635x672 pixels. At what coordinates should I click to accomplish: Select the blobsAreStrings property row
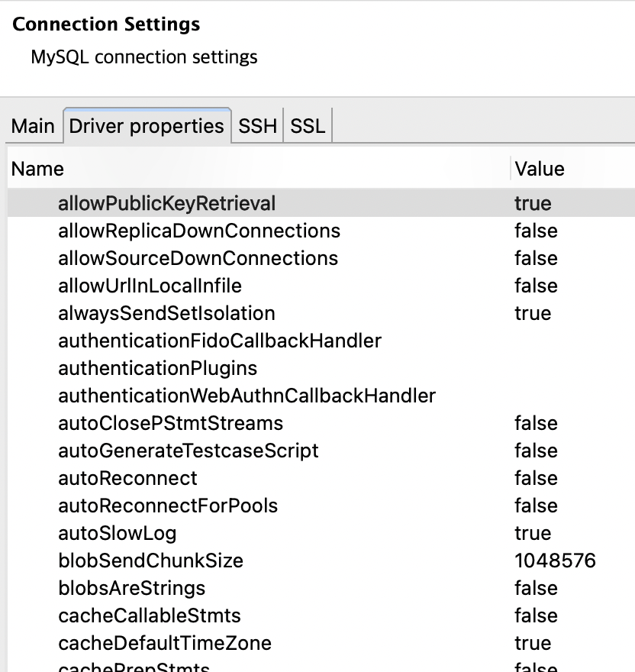point(131,588)
